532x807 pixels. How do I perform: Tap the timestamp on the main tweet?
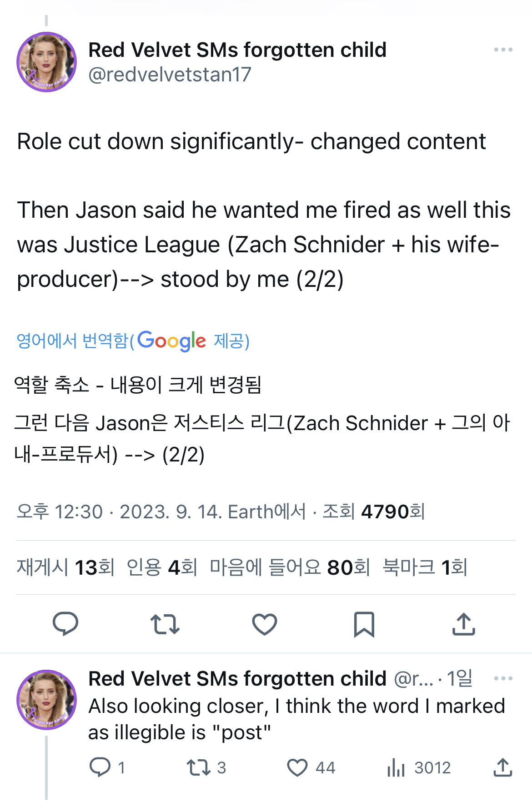(x=161, y=512)
